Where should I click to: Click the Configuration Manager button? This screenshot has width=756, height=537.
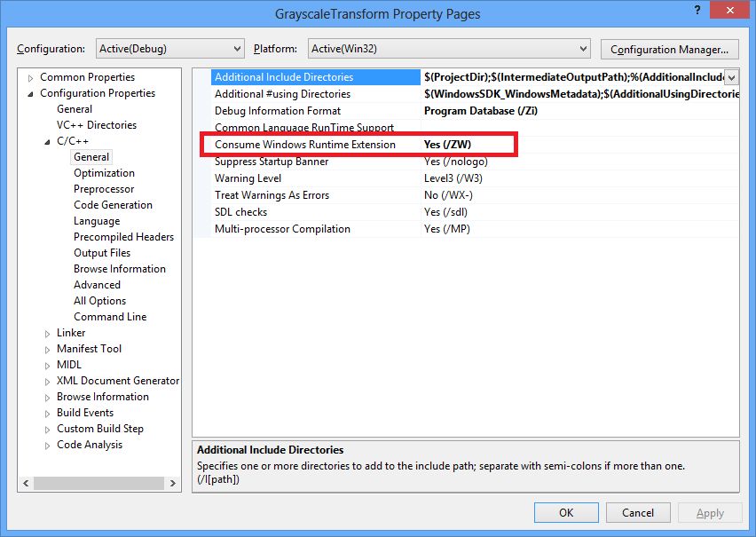669,50
